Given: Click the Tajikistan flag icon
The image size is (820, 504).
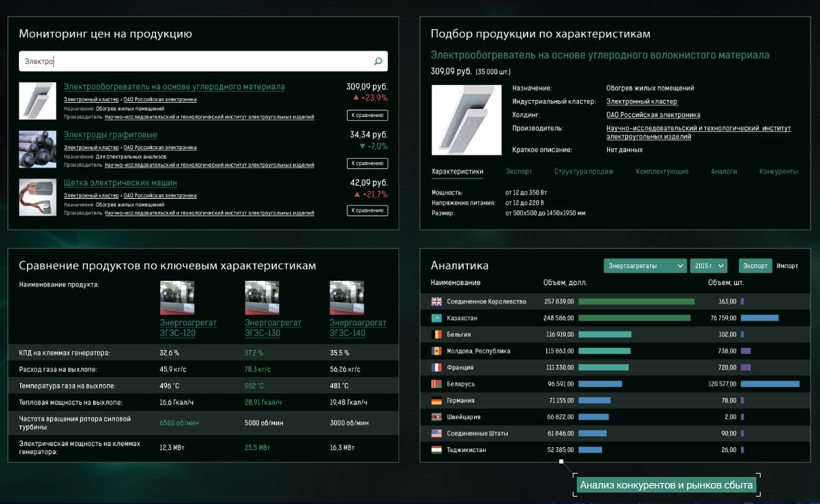Looking at the screenshot, I should pos(436,450).
